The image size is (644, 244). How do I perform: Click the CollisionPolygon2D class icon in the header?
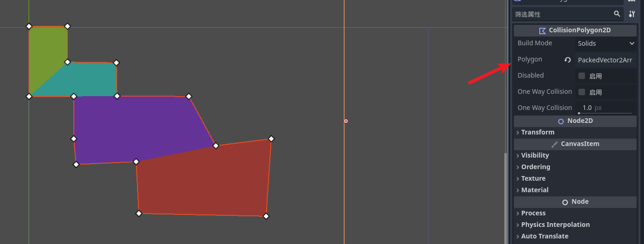[x=543, y=30]
